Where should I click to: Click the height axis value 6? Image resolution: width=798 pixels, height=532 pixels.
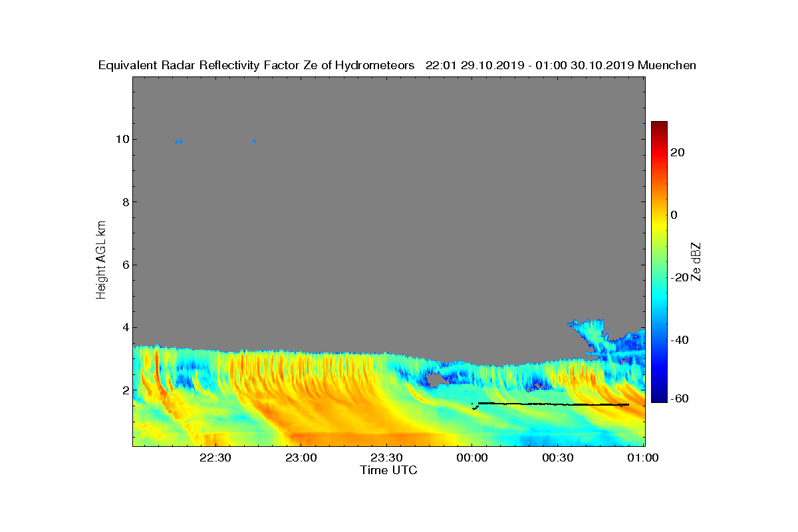[125, 265]
